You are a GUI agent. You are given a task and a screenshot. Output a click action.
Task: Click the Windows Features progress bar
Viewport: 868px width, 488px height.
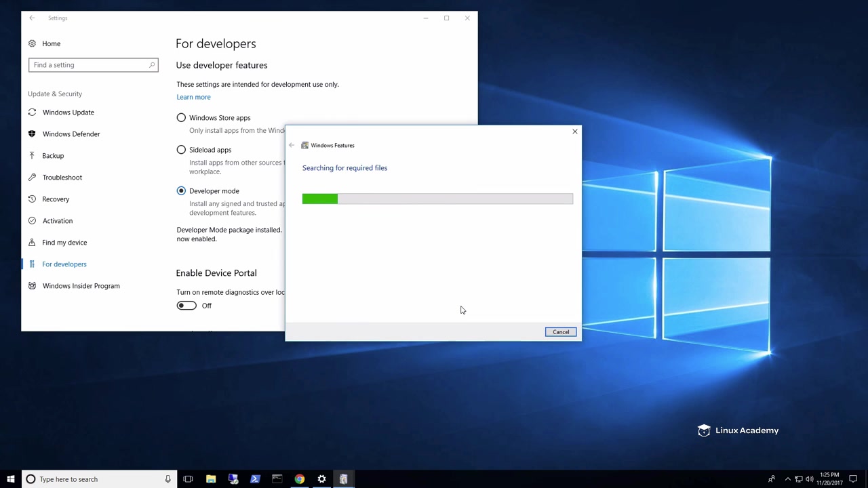tap(437, 199)
